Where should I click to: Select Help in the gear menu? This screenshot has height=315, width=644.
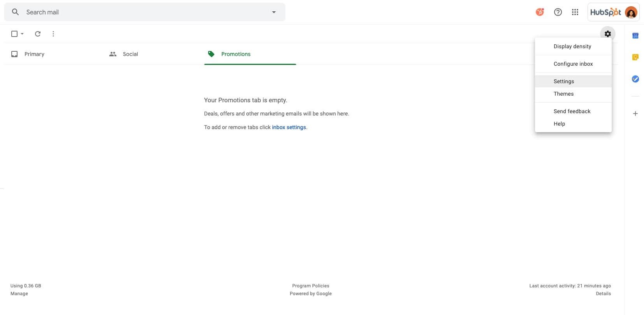click(573, 124)
